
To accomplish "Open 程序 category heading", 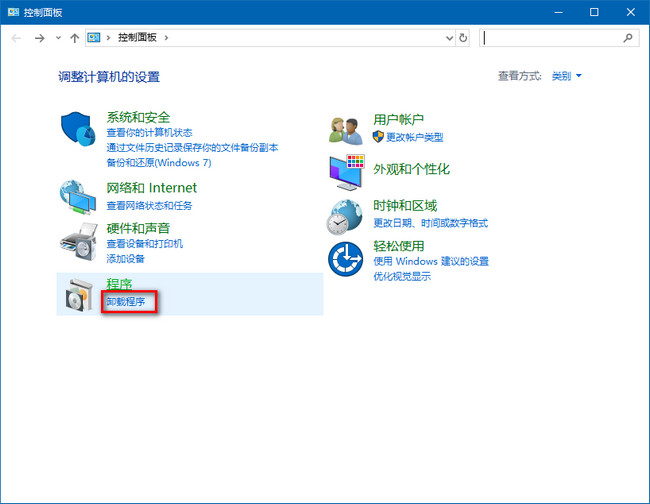I will [x=119, y=284].
